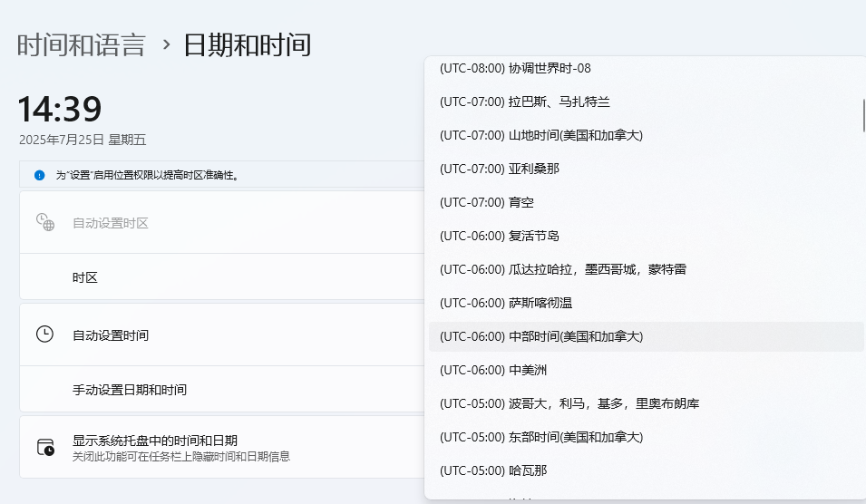This screenshot has height=504, width=866.
Task: Click the blue info icon in location banner
Action: [39, 175]
